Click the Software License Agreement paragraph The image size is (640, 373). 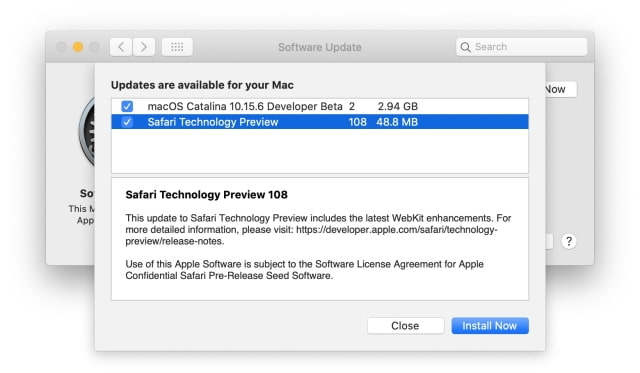pos(304,270)
